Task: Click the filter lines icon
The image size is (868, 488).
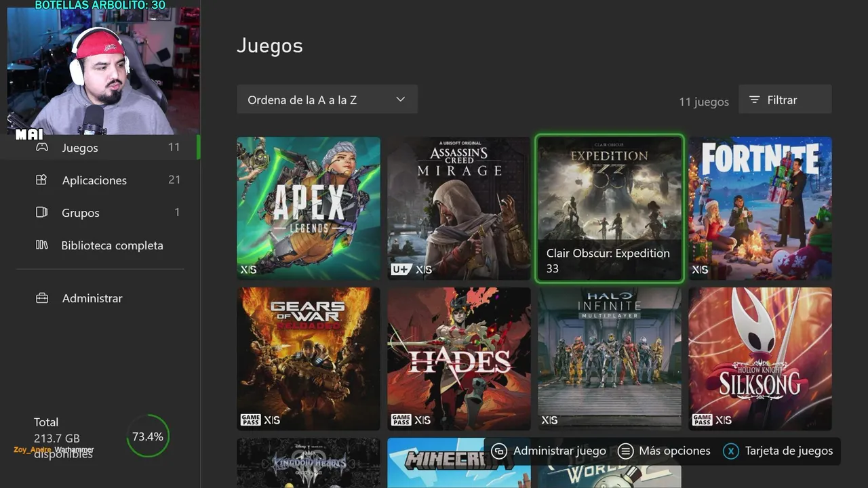Action: click(x=754, y=100)
